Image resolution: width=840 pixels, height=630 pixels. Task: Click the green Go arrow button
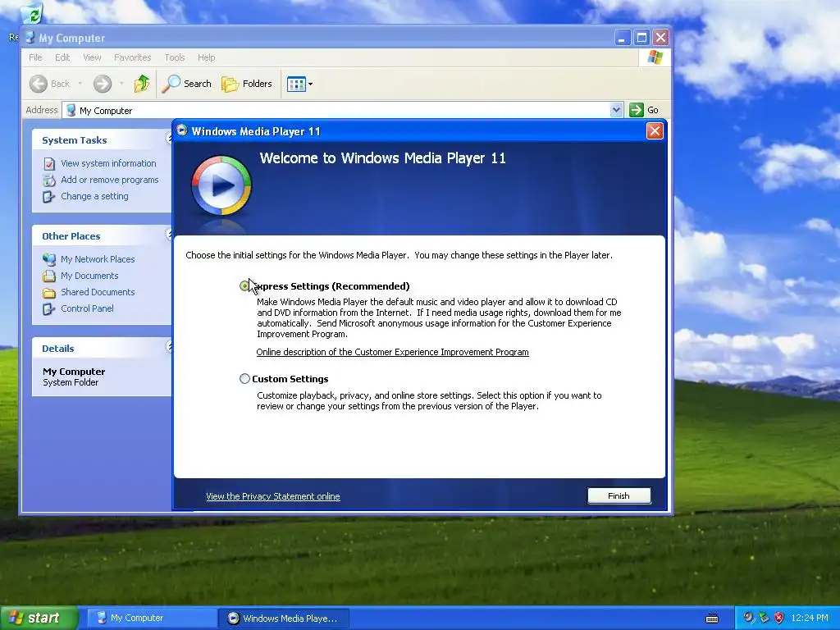coord(636,110)
